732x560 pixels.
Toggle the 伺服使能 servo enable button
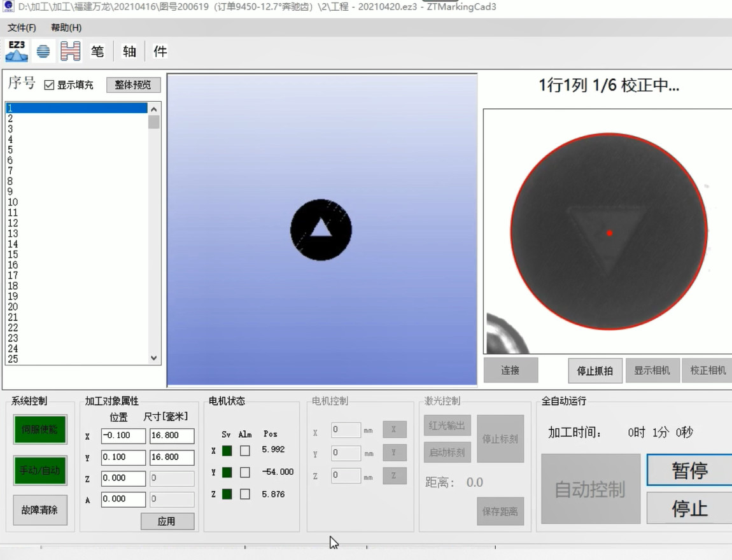pyautogui.click(x=39, y=430)
